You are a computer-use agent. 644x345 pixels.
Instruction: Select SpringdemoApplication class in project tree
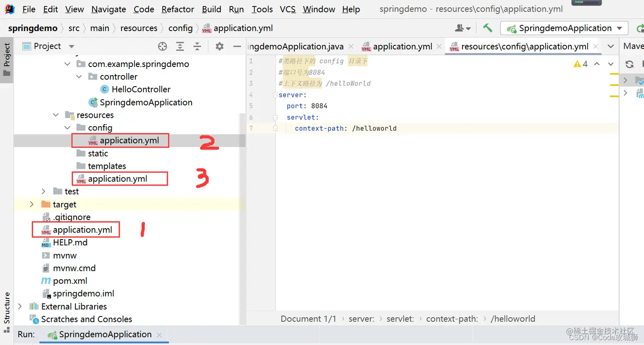pyautogui.click(x=146, y=103)
